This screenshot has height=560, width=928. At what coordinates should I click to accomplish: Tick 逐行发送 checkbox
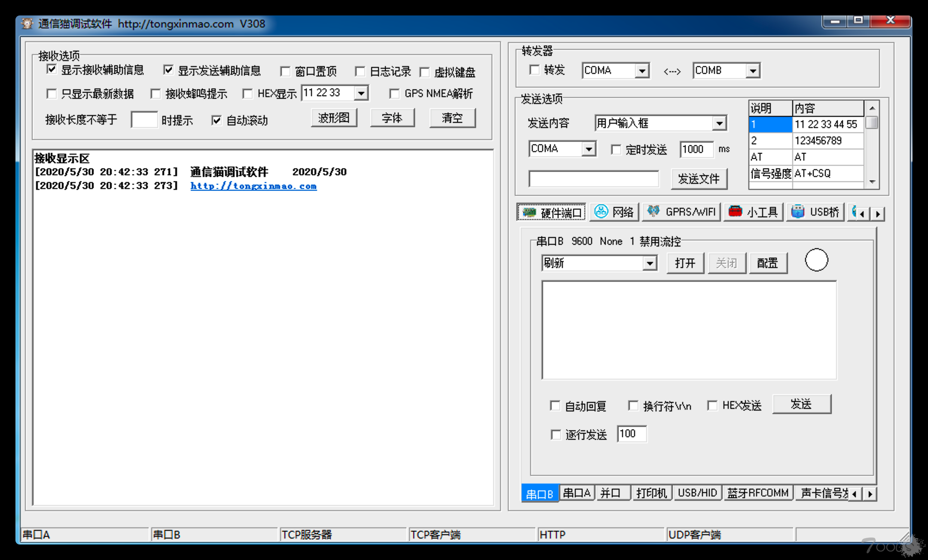556,435
